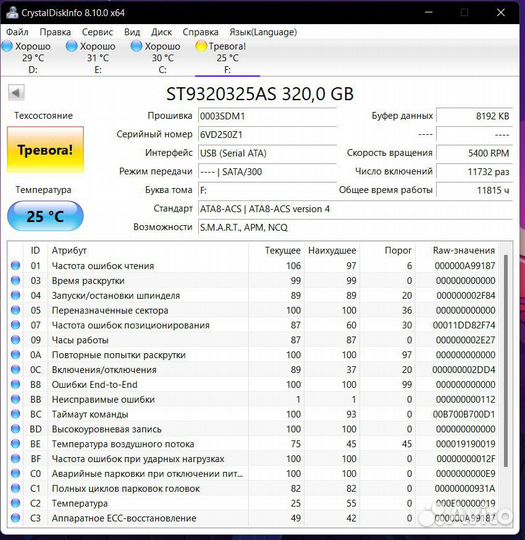Click the status orb for attribute BC
525x540 pixels.
pyautogui.click(x=16, y=414)
